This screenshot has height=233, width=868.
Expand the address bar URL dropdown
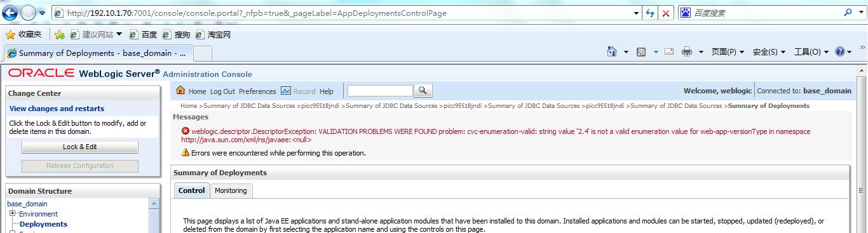(x=637, y=13)
